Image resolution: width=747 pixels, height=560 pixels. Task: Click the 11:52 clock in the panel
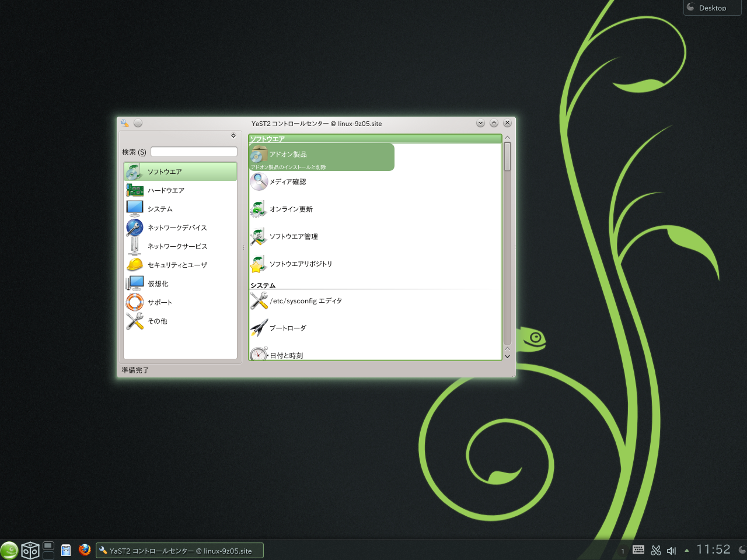pos(713,549)
